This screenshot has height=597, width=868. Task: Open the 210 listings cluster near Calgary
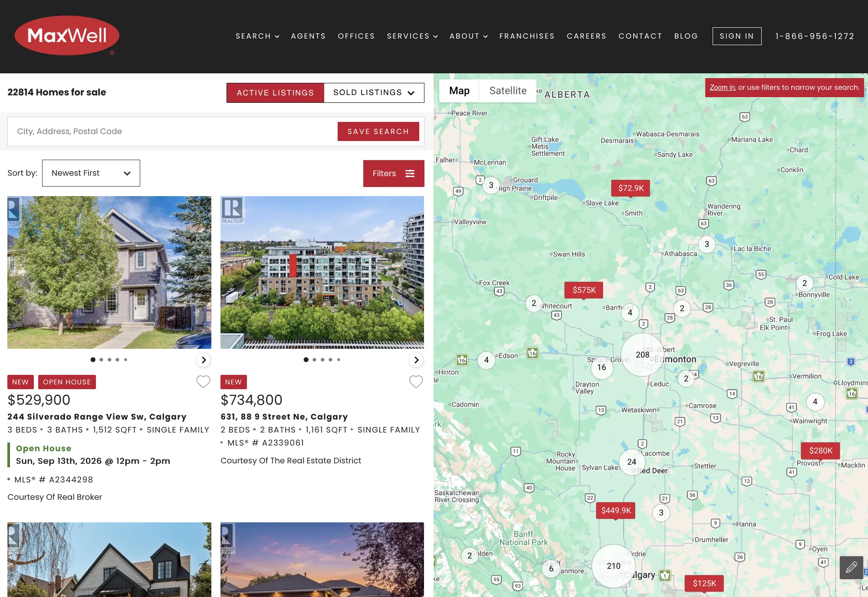[x=614, y=566]
